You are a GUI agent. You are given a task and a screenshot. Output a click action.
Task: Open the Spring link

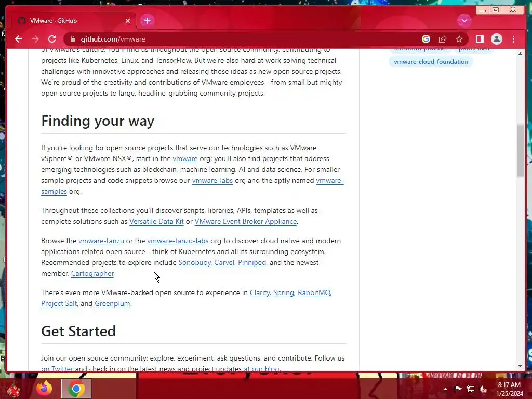point(284,292)
